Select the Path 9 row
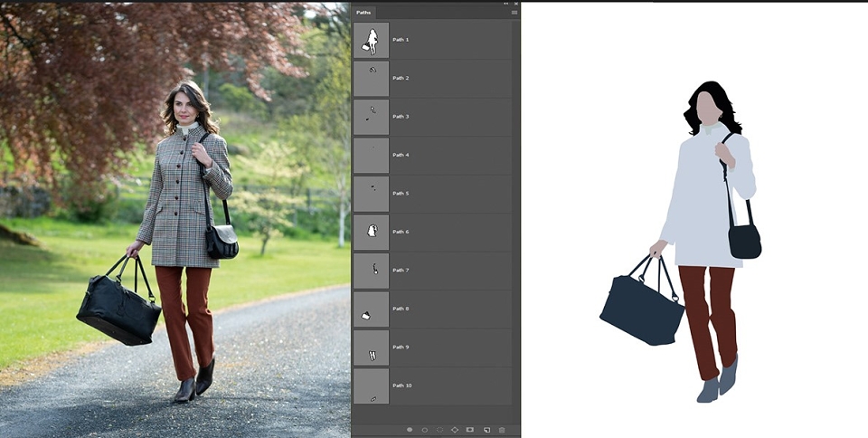The width and height of the screenshot is (868, 438). [432, 348]
